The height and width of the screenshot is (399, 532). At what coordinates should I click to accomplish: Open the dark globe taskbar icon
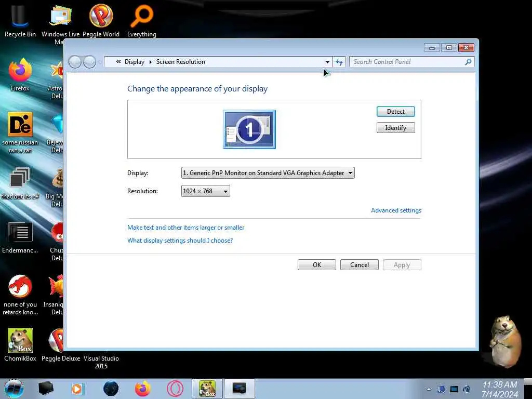pos(111,389)
